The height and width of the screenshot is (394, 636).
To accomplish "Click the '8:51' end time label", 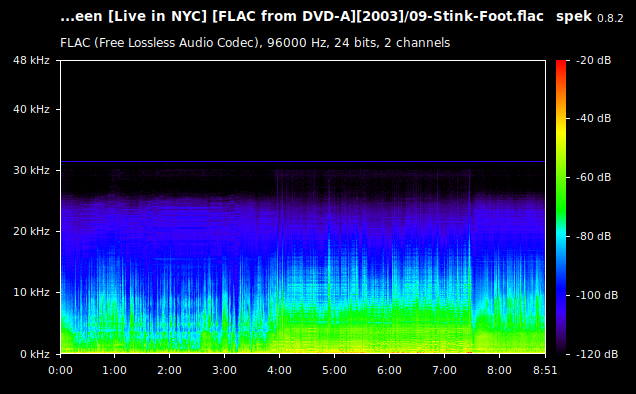I will click(x=545, y=370).
